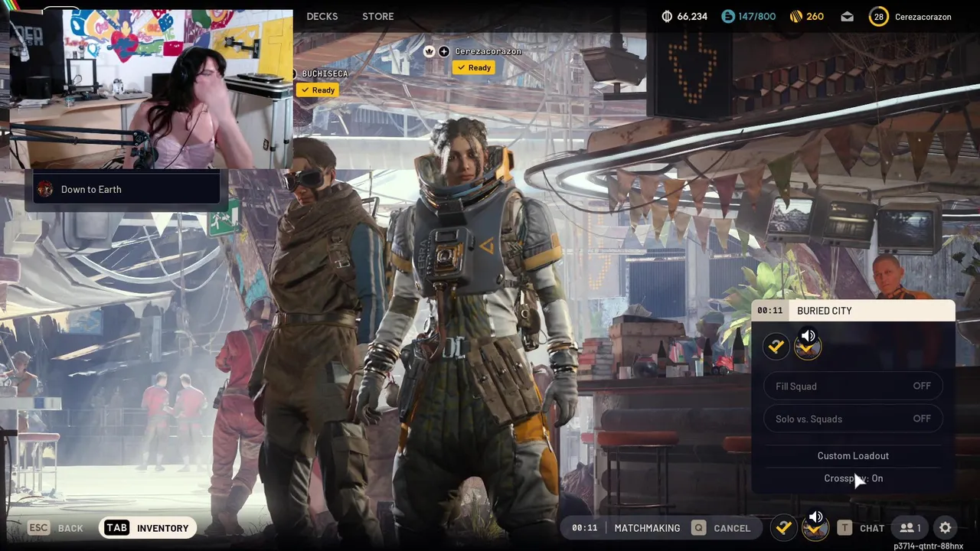Click the TAB key icon next to INVENTORY
The width and height of the screenshot is (980, 551).
[x=116, y=528]
